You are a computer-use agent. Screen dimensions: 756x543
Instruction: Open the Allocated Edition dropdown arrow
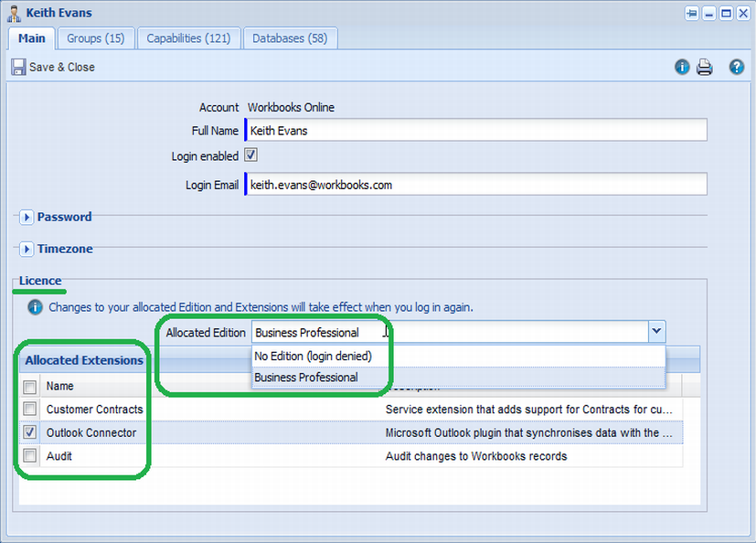click(656, 332)
